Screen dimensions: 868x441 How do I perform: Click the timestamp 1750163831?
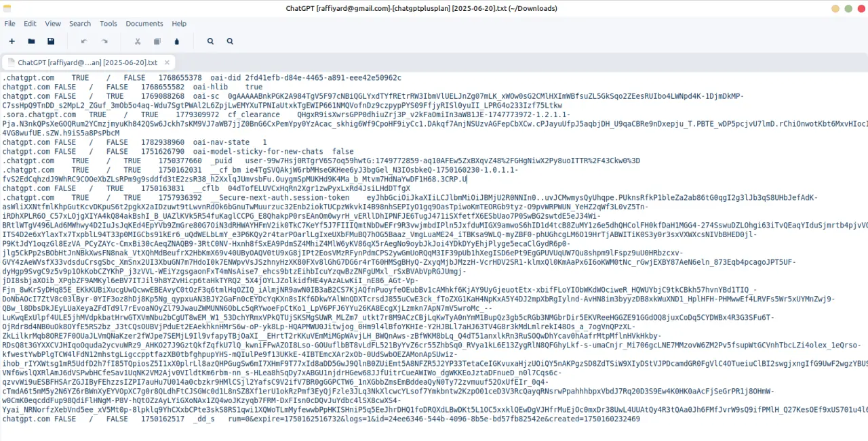[163, 188]
